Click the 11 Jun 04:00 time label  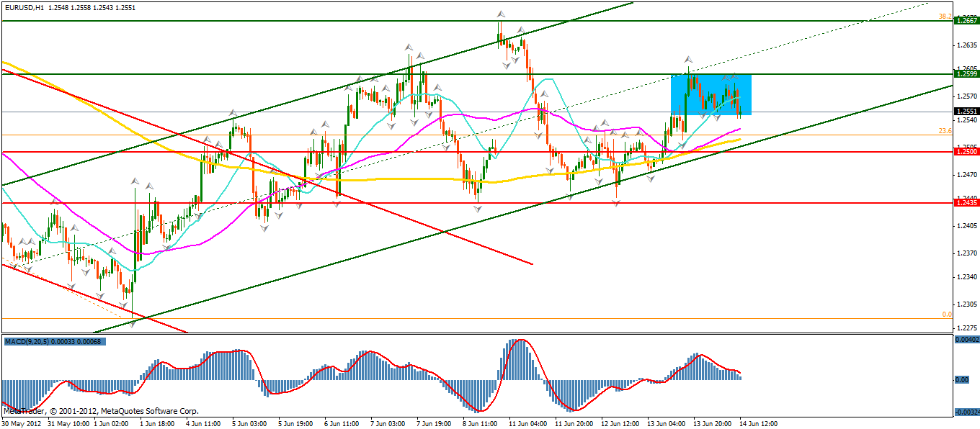click(528, 423)
